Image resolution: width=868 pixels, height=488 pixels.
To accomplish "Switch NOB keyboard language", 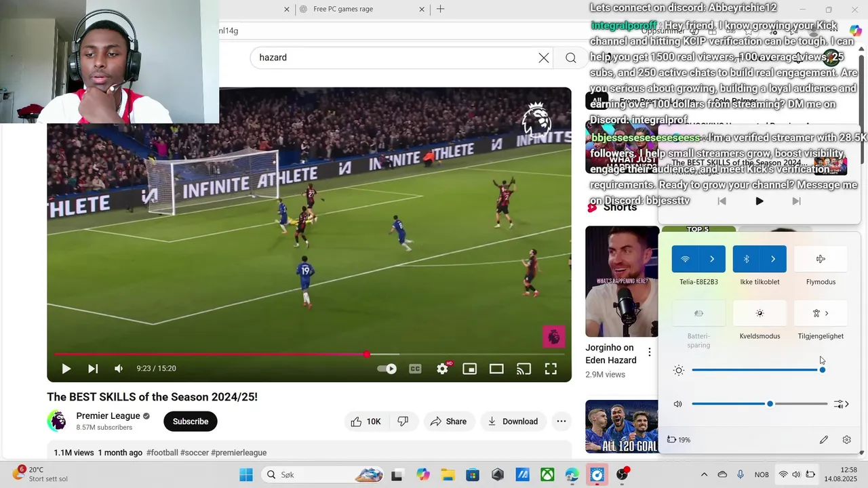I will click(762, 474).
